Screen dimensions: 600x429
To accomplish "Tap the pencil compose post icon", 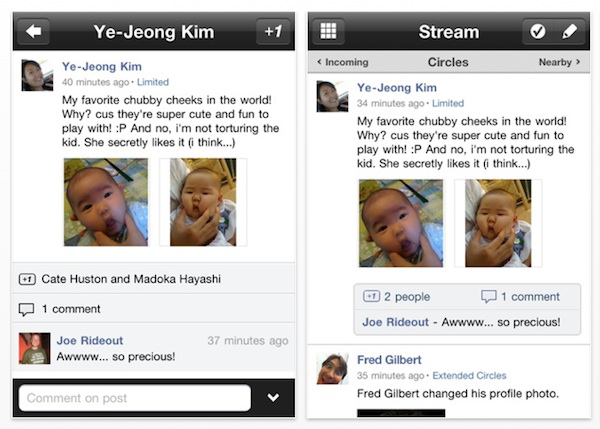I will pyautogui.click(x=569, y=31).
